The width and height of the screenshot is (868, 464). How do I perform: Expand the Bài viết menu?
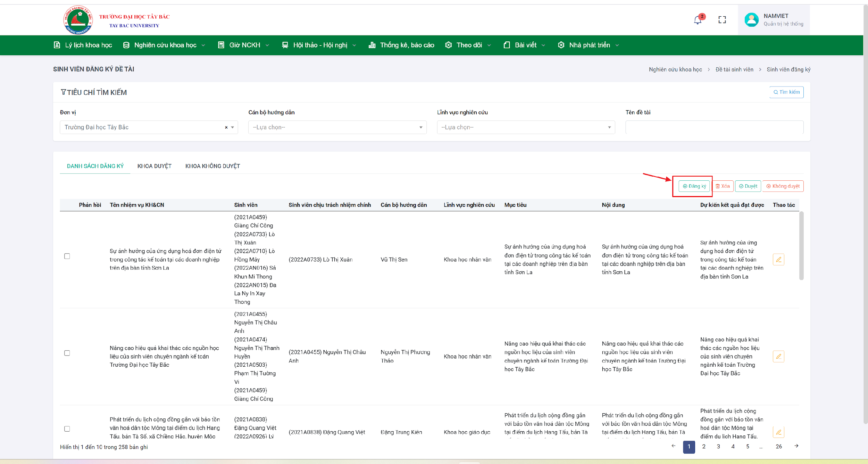(524, 45)
